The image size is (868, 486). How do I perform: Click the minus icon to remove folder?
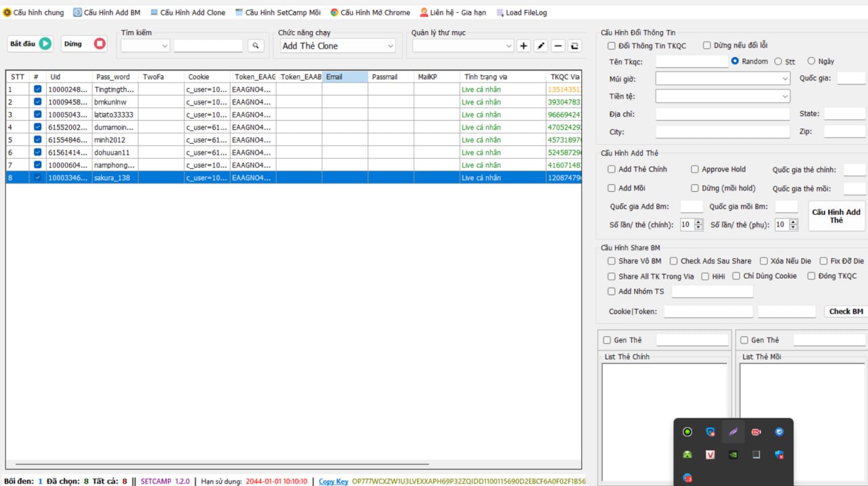point(557,45)
